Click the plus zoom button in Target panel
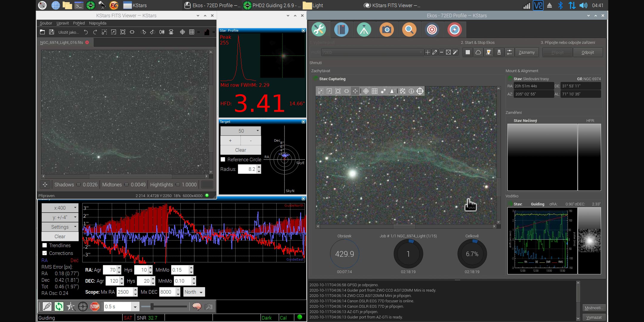Screen dimensions: 644x322 point(230,140)
